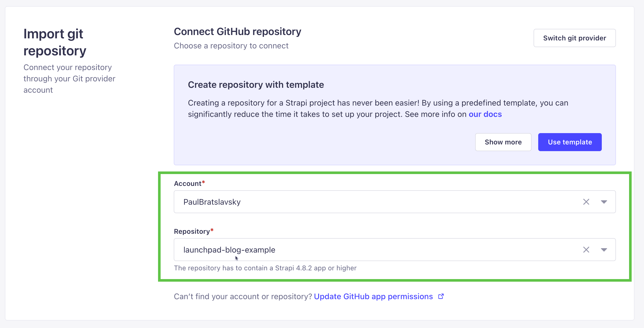The height and width of the screenshot is (328, 644).
Task: Clear the PaulBratslavsky account selection
Action: tap(586, 202)
